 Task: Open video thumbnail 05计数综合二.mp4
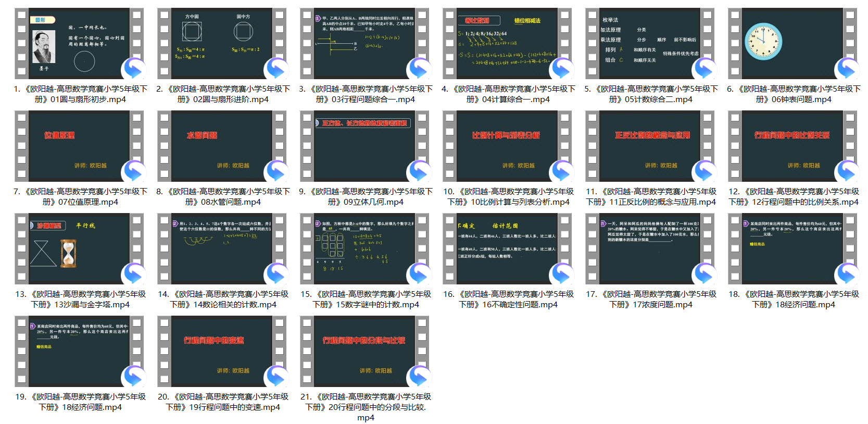coord(650,43)
